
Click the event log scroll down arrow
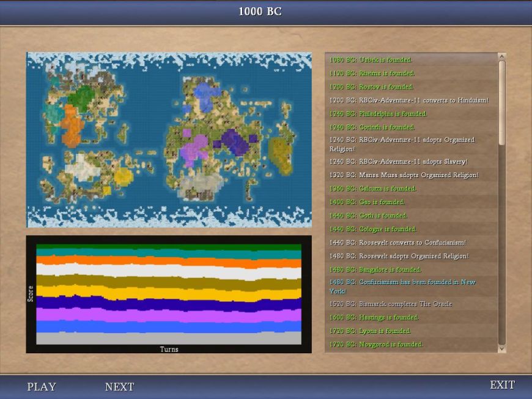click(502, 348)
